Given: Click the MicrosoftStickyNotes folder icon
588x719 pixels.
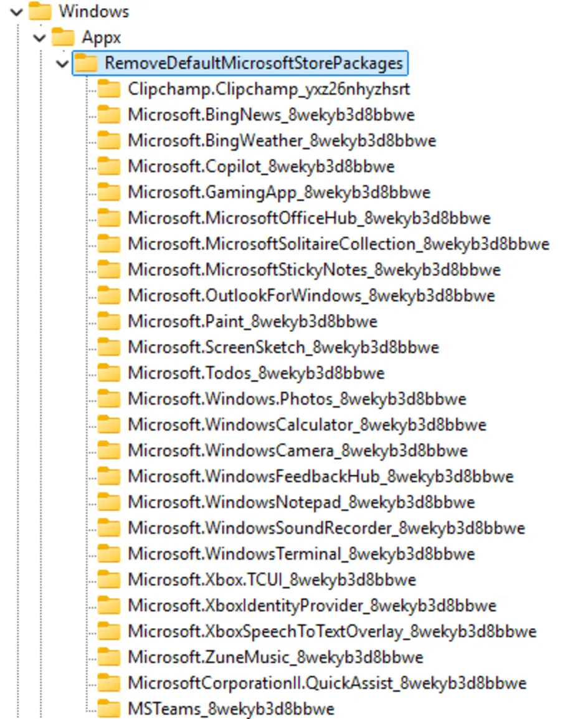Looking at the screenshot, I should (x=108, y=269).
